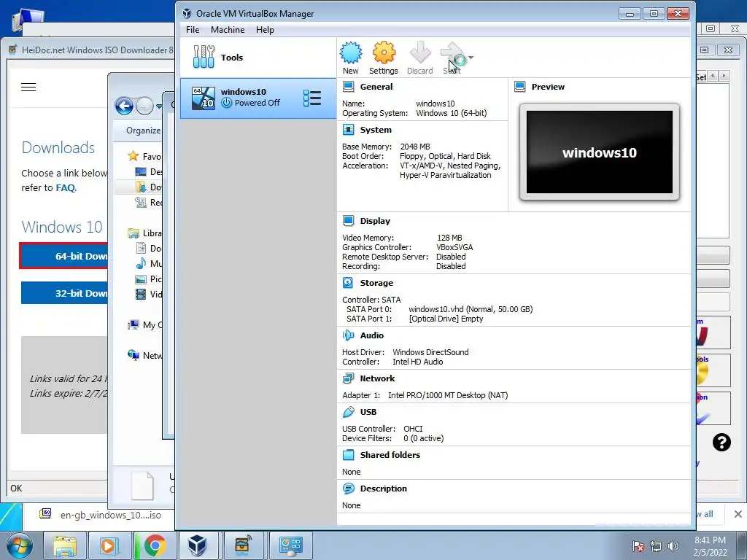
Task: Click the network tray icon
Action: tap(656, 546)
